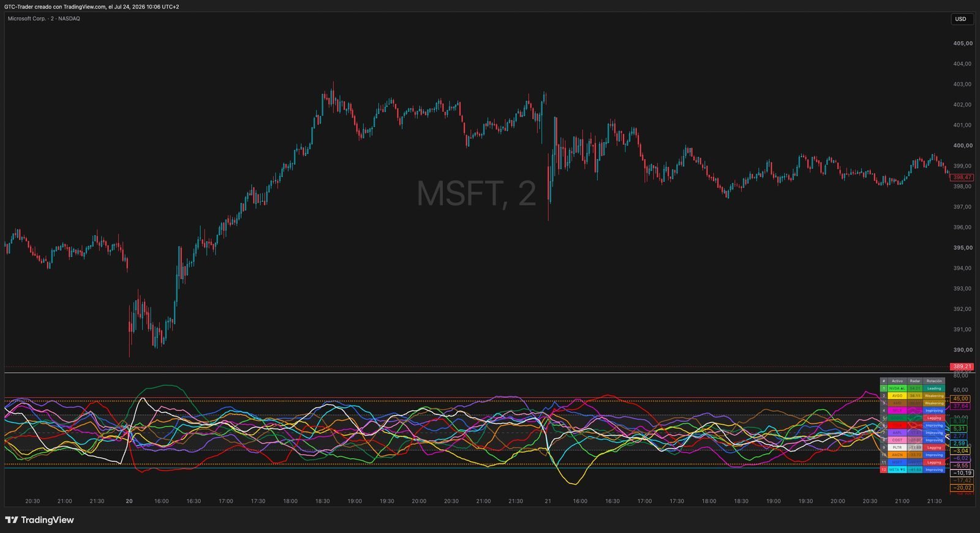The height and width of the screenshot is (533, 980).
Task: Click the 403,00 price axis label
Action: (x=962, y=84)
